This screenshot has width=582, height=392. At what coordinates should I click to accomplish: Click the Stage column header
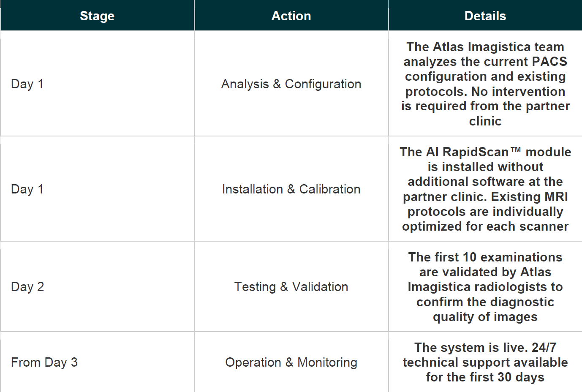pyautogui.click(x=97, y=16)
